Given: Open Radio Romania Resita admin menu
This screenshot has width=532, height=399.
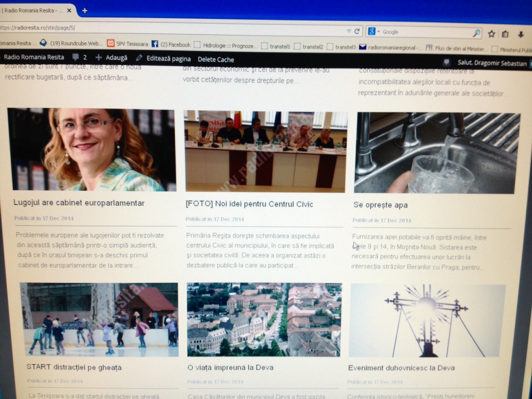Looking at the screenshot, I should (x=34, y=57).
